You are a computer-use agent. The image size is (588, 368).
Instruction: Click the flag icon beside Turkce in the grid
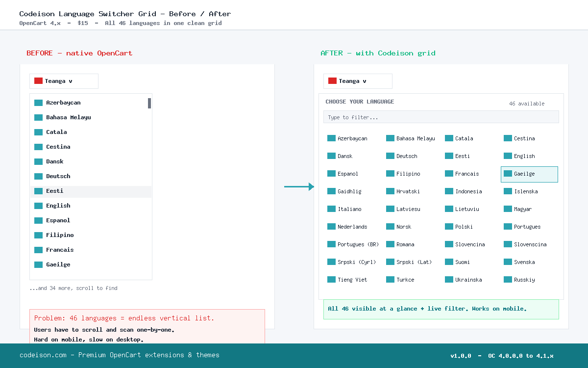click(x=390, y=279)
